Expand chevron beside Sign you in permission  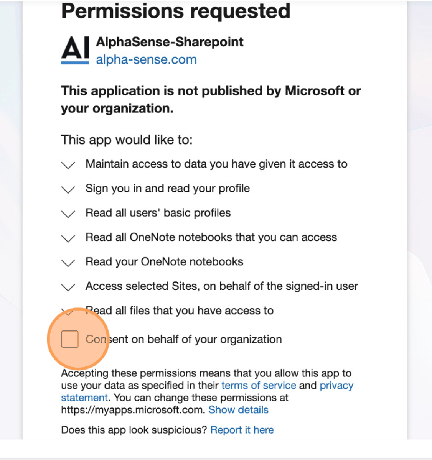[68, 189]
